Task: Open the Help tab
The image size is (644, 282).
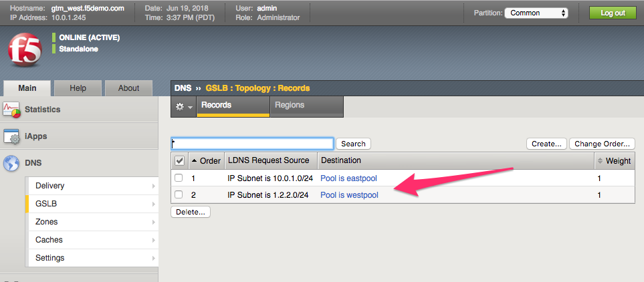Action: pos(78,88)
